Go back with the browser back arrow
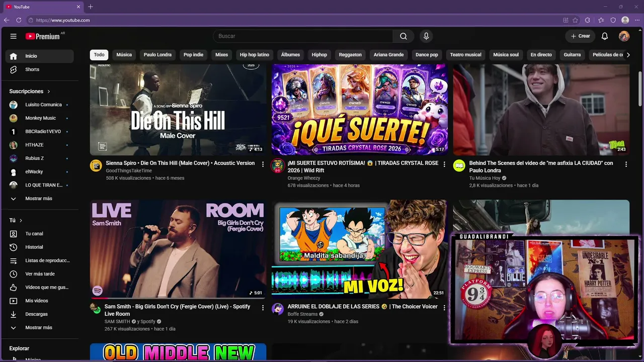 (7, 20)
